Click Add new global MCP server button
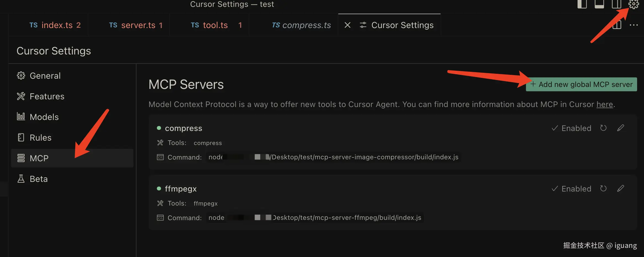644x257 pixels. click(x=581, y=84)
